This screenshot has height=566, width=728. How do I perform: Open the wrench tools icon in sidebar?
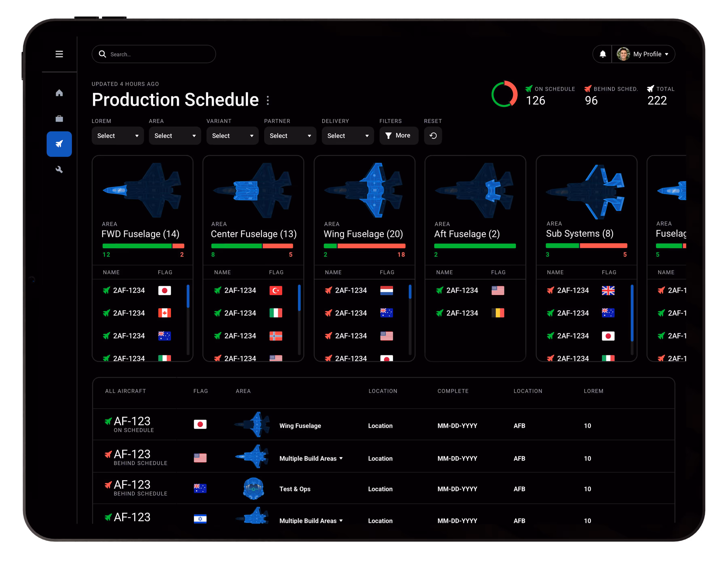(x=59, y=169)
